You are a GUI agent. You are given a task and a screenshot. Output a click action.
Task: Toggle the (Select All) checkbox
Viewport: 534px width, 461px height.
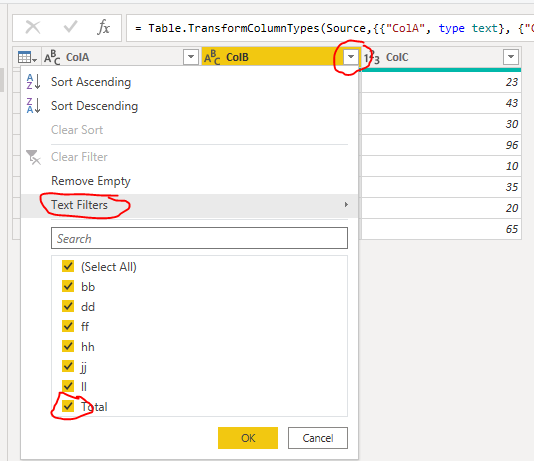(x=68, y=266)
